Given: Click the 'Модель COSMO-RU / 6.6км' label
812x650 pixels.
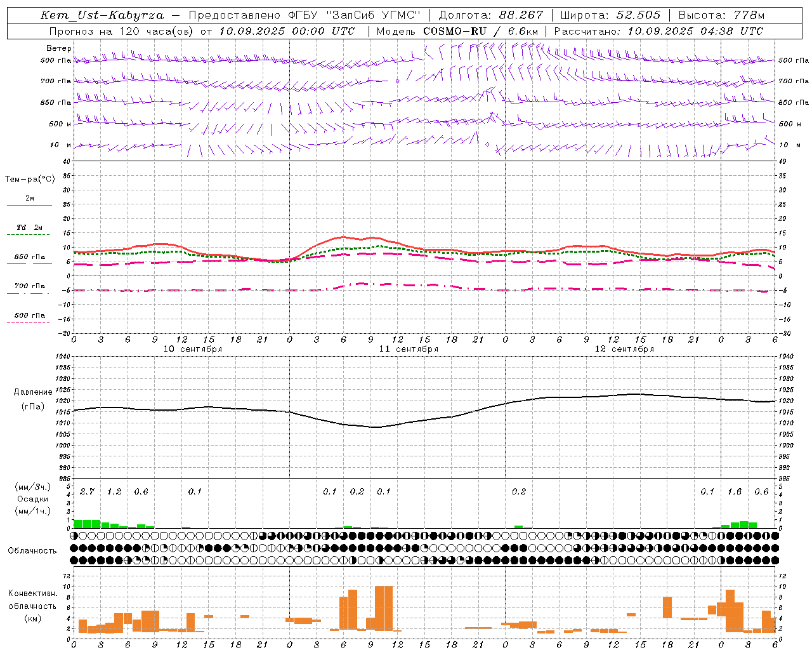Looking at the screenshot, I should tap(457, 31).
